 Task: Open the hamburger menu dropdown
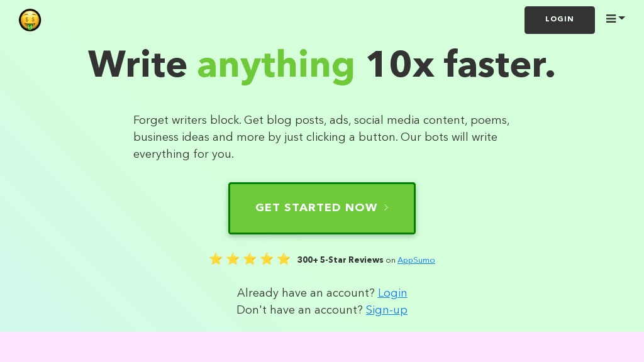click(x=615, y=19)
